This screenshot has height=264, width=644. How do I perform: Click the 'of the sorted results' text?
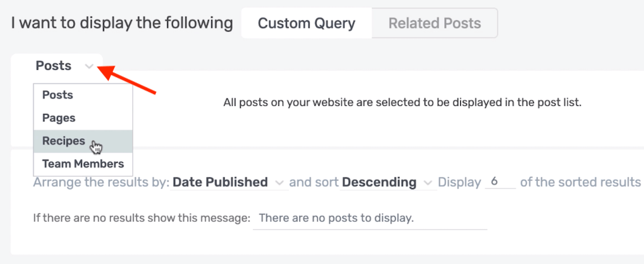pyautogui.click(x=580, y=182)
